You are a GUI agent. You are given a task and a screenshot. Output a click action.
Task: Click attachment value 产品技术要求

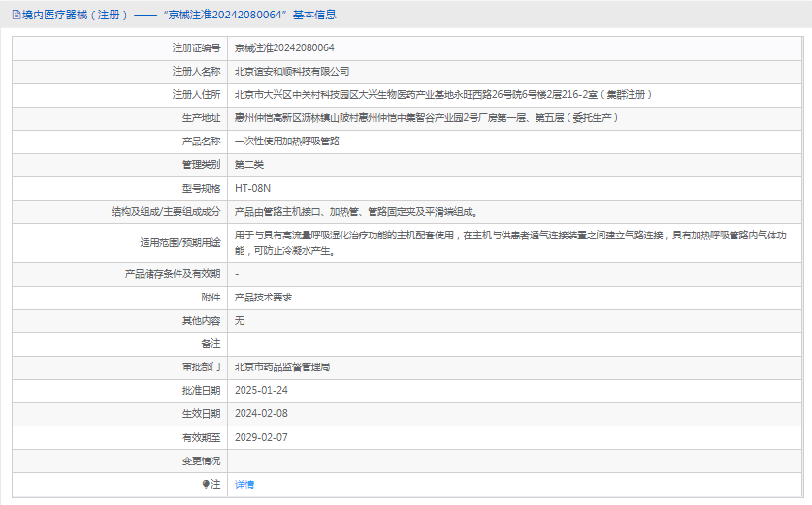click(x=263, y=297)
